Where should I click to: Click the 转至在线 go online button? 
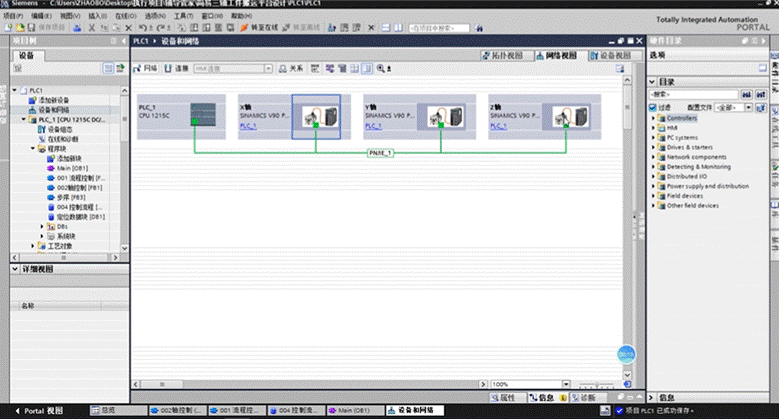[x=259, y=28]
